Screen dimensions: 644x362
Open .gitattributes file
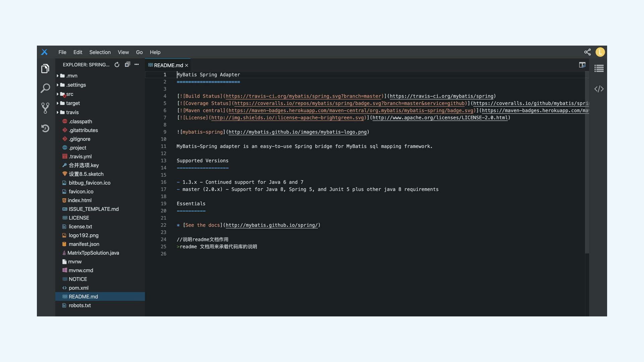[100, 130]
